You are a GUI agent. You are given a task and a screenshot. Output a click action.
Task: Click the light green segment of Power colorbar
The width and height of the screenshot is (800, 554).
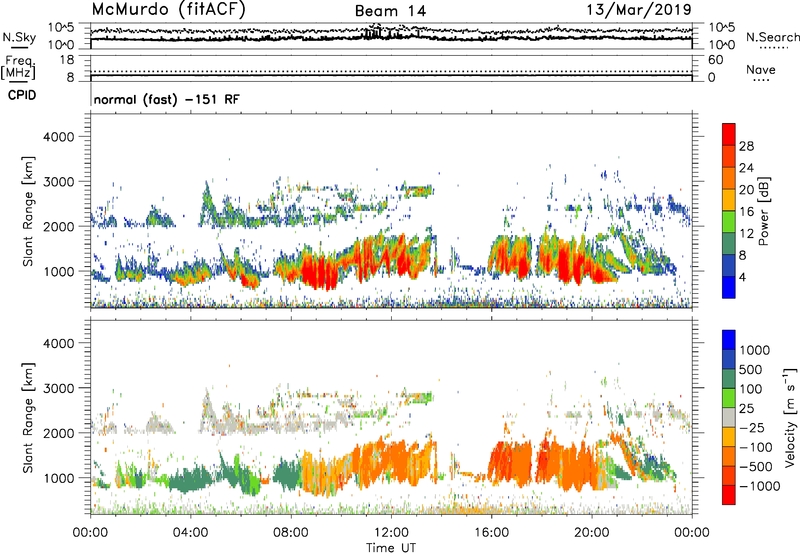(729, 222)
